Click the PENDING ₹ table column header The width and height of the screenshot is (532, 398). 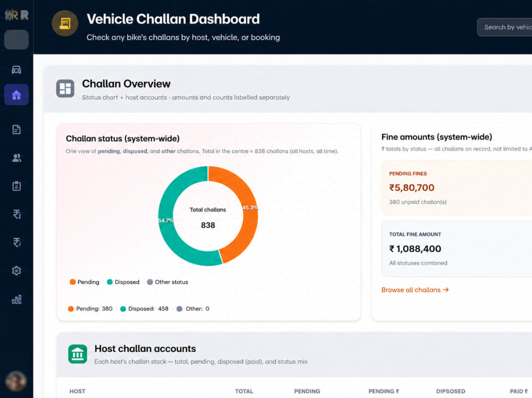(x=384, y=391)
